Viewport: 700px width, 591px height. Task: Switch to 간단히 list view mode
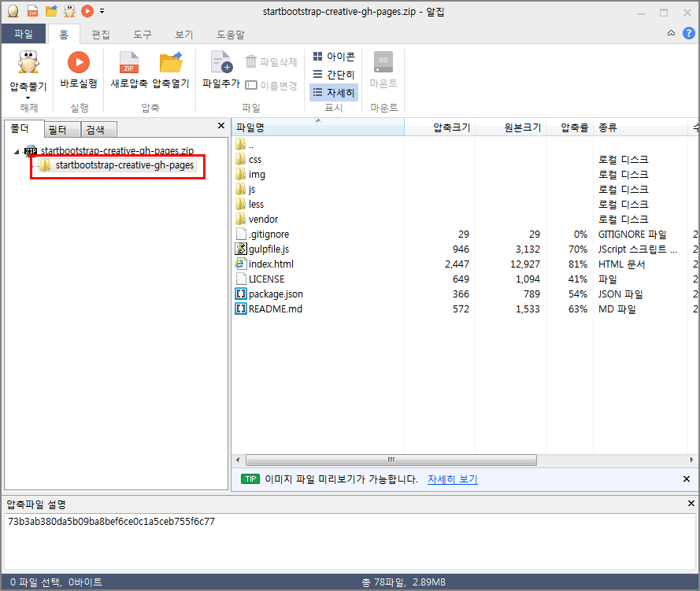[x=334, y=75]
